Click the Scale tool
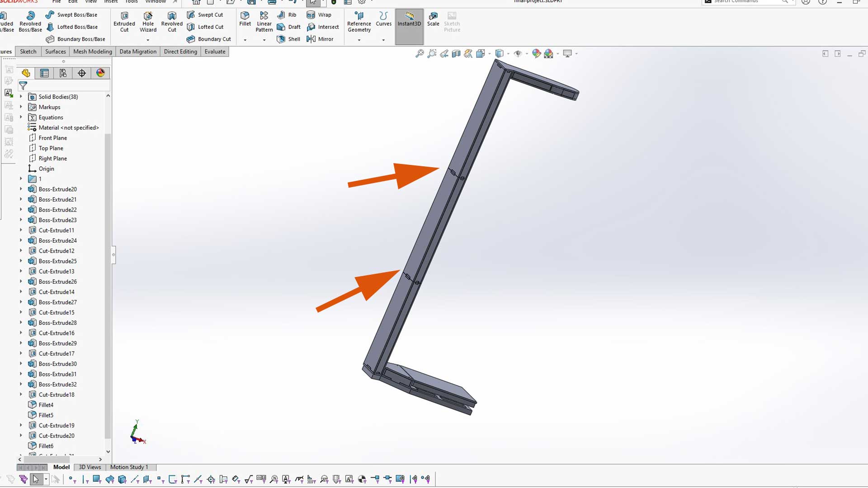Screen dimensions: 868x488 pyautogui.click(x=433, y=19)
